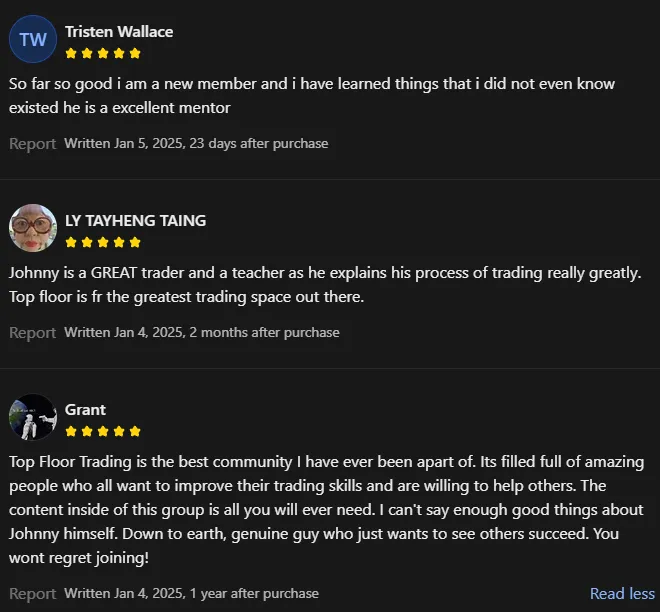The image size is (660, 612).
Task: Open Tristen Wallace's profile name
Action: pos(119,32)
